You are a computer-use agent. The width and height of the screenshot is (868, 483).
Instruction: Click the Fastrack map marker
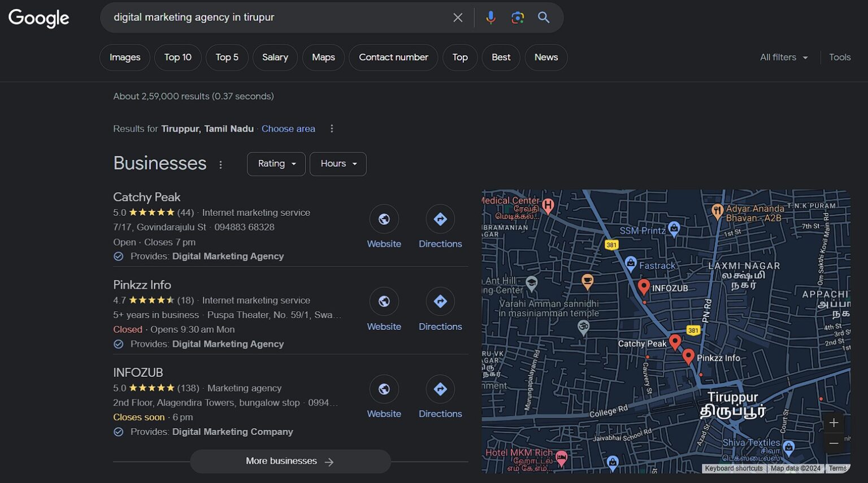click(x=631, y=263)
